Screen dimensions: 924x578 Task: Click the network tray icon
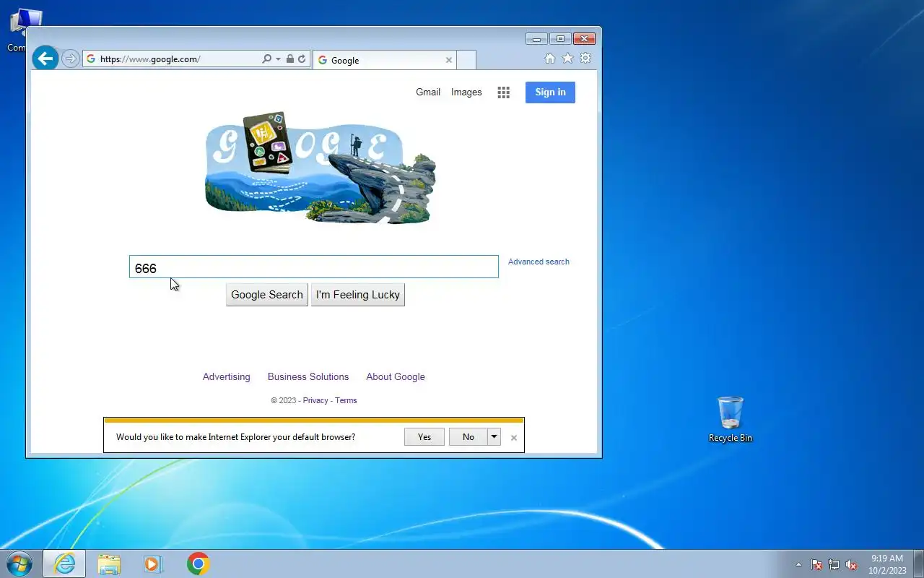(834, 564)
